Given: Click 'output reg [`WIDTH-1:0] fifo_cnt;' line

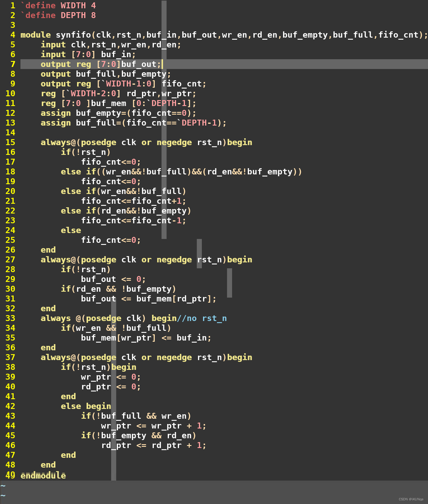Looking at the screenshot, I should 123,84.
